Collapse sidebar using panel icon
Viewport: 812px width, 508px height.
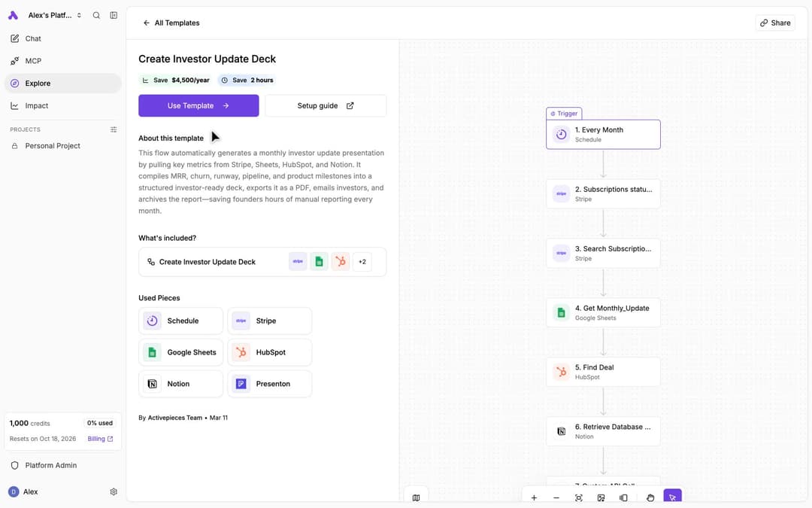click(x=114, y=16)
